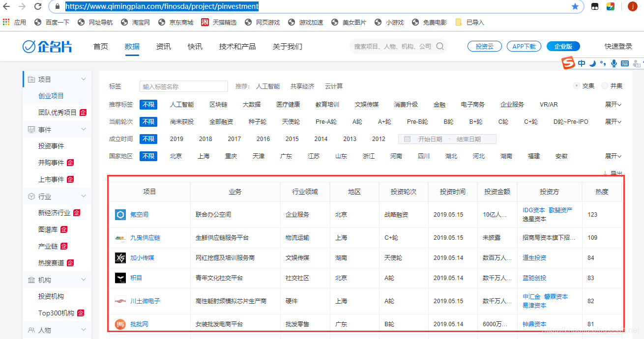Filter region by 北京
Screen dimensions: 644x339
176,156
